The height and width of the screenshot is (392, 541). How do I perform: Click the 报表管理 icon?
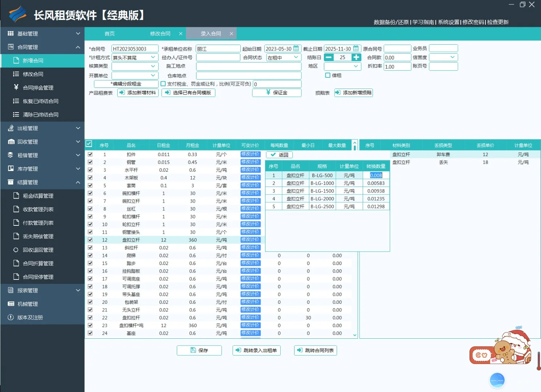(11, 290)
